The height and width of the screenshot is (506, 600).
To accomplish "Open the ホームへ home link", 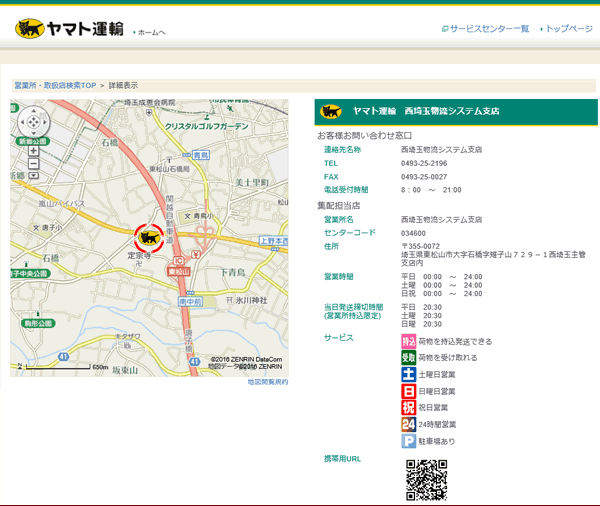I will point(150,33).
